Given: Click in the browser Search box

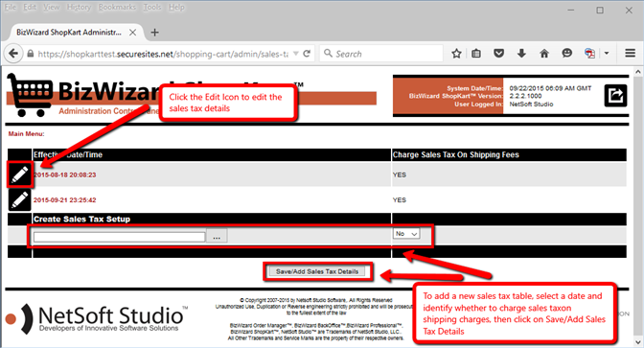Looking at the screenshot, I should click(x=381, y=54).
